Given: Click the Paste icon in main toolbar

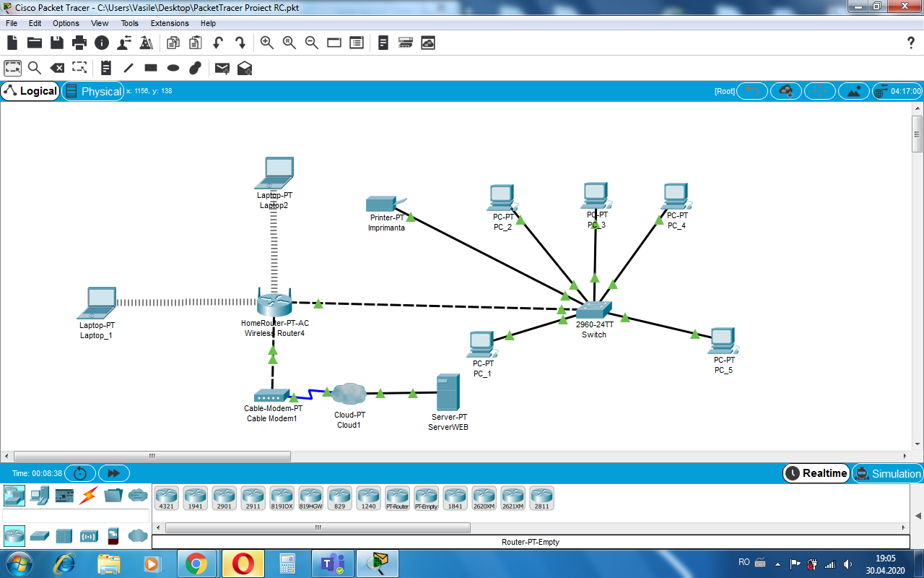Looking at the screenshot, I should (x=196, y=43).
